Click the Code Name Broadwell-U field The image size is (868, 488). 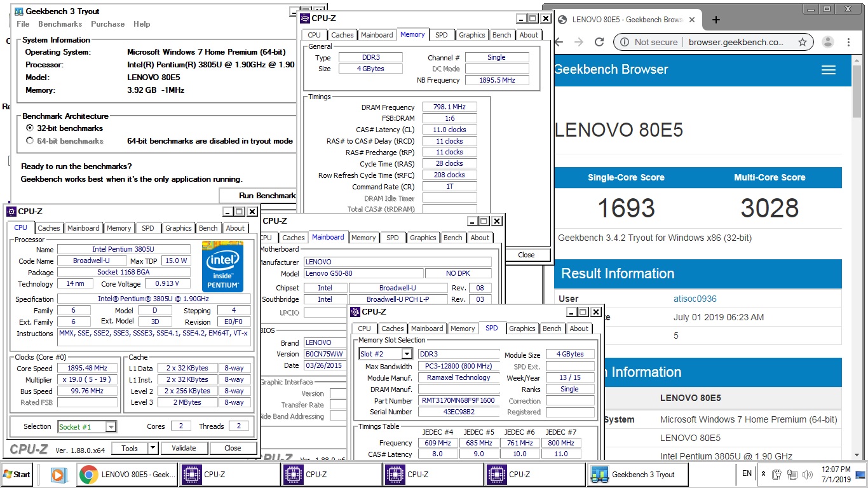pyautogui.click(x=92, y=261)
